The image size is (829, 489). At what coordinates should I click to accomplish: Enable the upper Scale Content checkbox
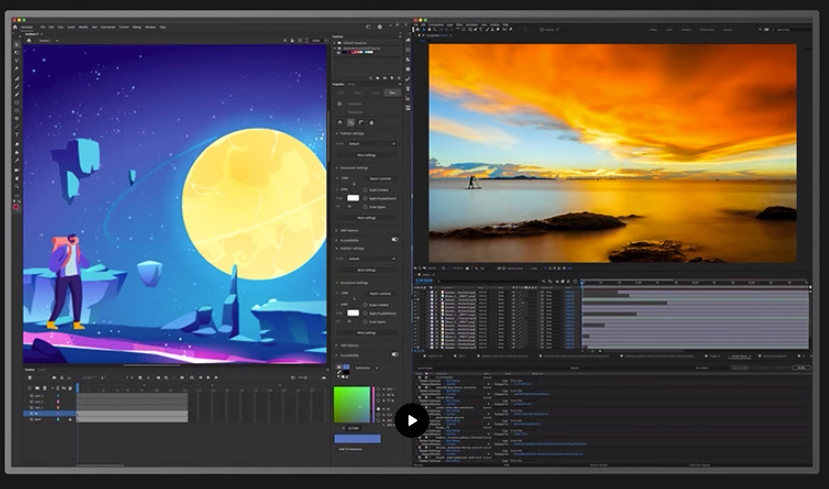(366, 189)
